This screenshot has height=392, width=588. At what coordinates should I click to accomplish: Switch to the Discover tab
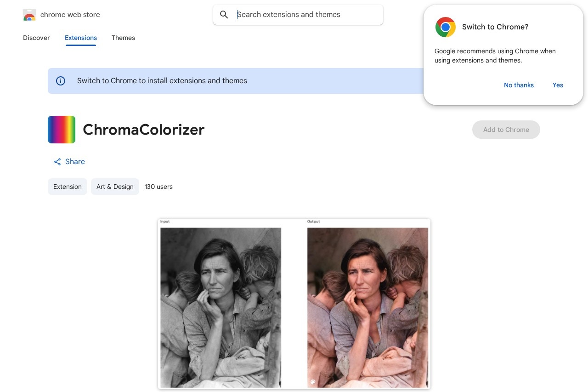36,38
